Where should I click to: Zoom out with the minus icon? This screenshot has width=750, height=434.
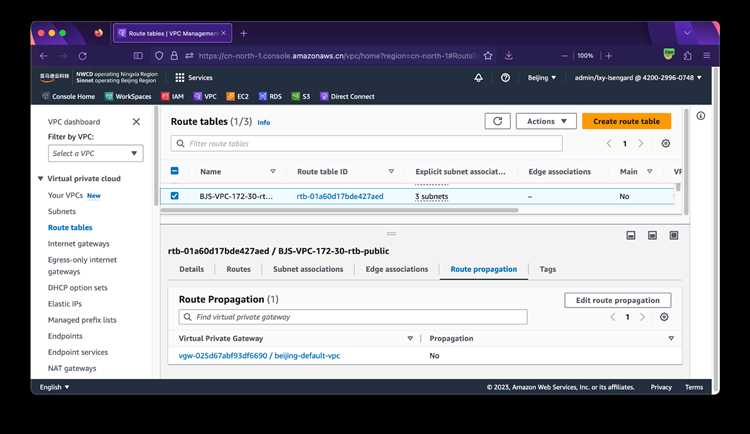click(564, 56)
